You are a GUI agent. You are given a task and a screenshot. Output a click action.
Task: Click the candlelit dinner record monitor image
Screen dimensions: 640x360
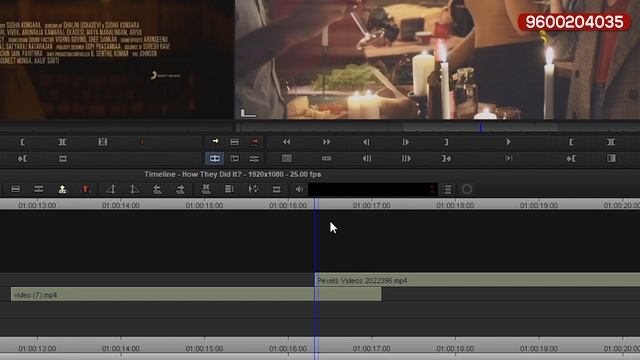tap(438, 59)
